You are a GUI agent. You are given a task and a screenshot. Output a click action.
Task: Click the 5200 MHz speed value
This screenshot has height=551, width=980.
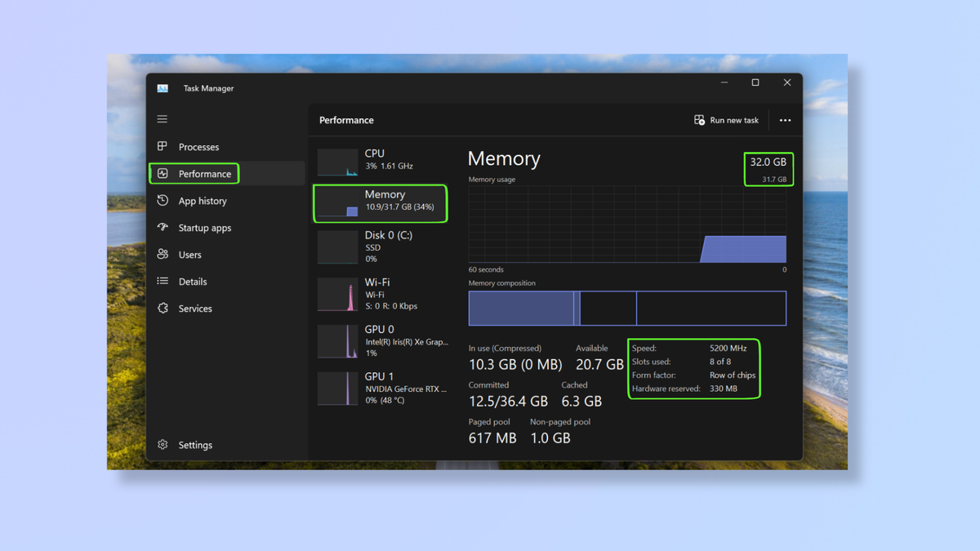click(x=728, y=349)
